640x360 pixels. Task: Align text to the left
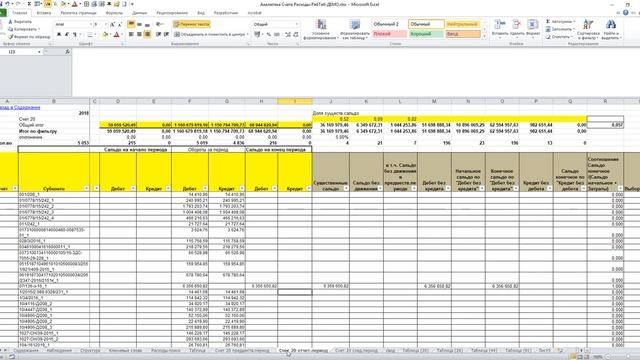(131, 35)
